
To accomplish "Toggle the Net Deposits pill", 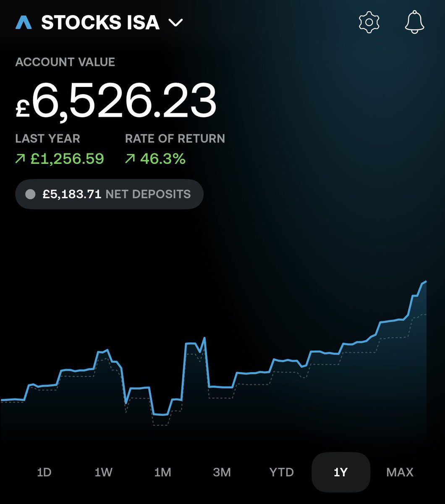I will click(109, 194).
